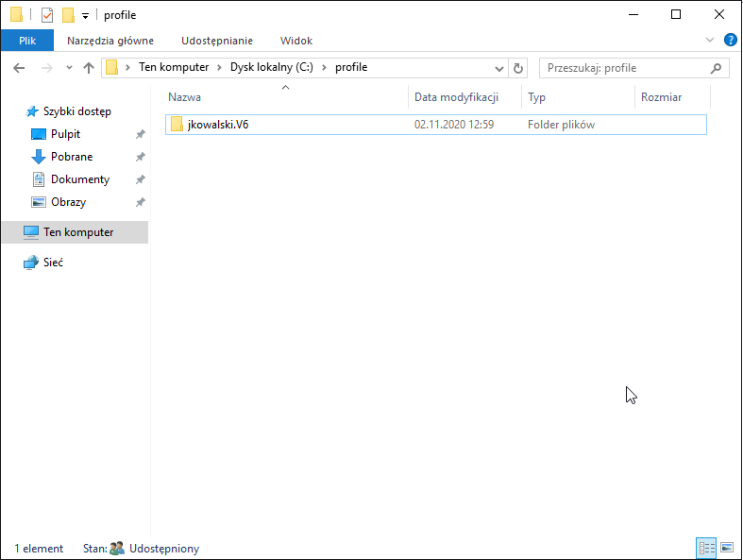Sort by Data modyfikacji column
This screenshot has width=743, height=560.
pos(456,97)
